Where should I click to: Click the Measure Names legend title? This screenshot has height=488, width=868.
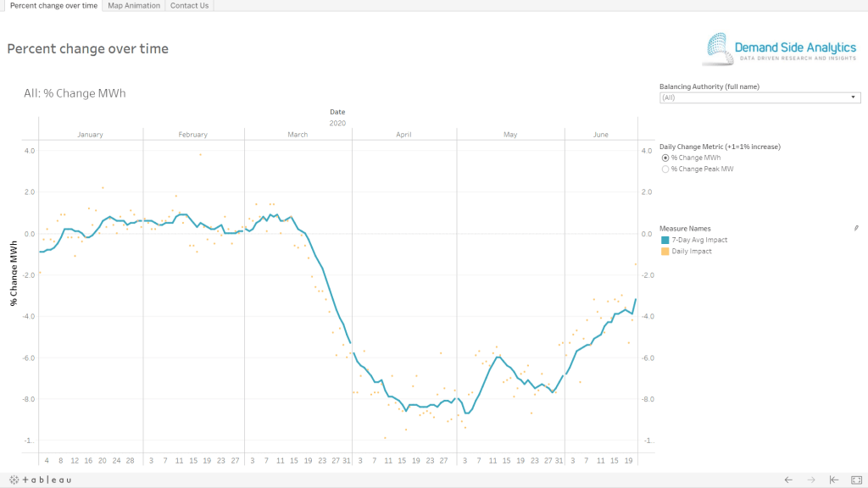click(685, 229)
